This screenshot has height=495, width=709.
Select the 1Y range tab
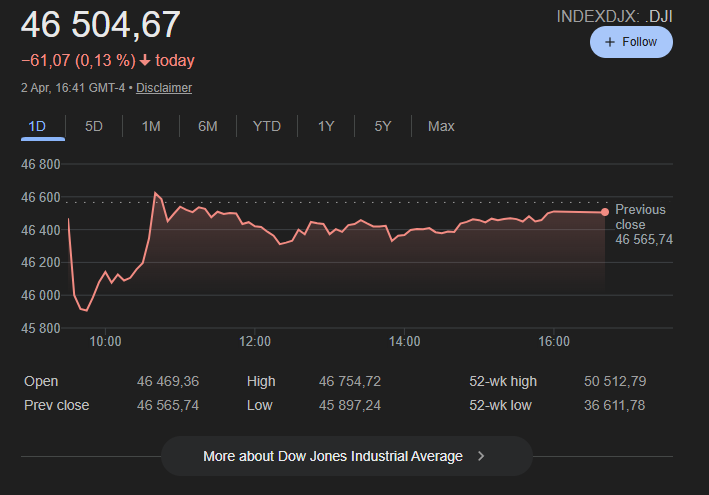[x=326, y=126]
